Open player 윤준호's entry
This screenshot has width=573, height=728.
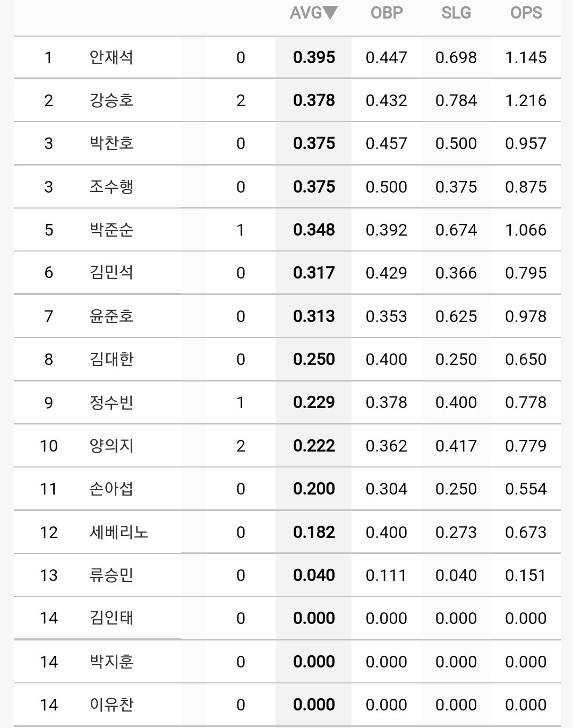pyautogui.click(x=111, y=316)
